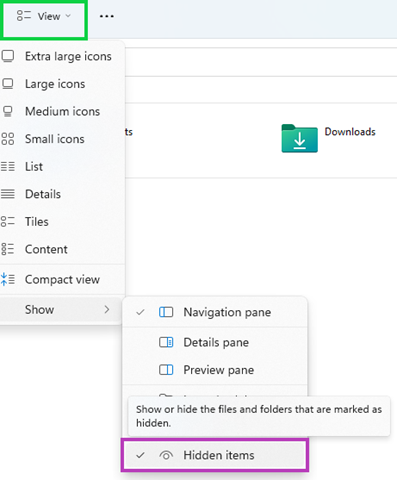
Task: Click the Compact view icon
Action: pos(8,279)
